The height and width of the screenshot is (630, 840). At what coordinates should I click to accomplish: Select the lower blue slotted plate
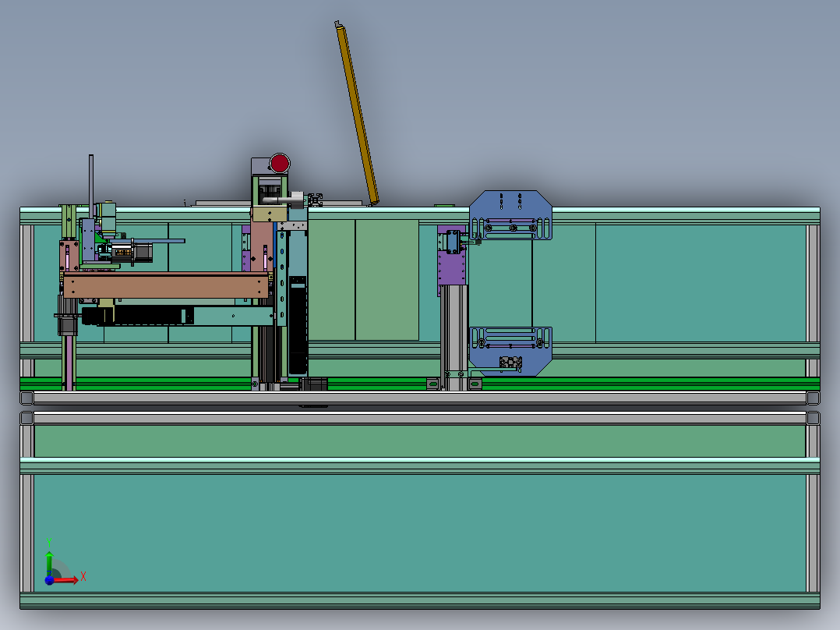pyautogui.click(x=510, y=351)
